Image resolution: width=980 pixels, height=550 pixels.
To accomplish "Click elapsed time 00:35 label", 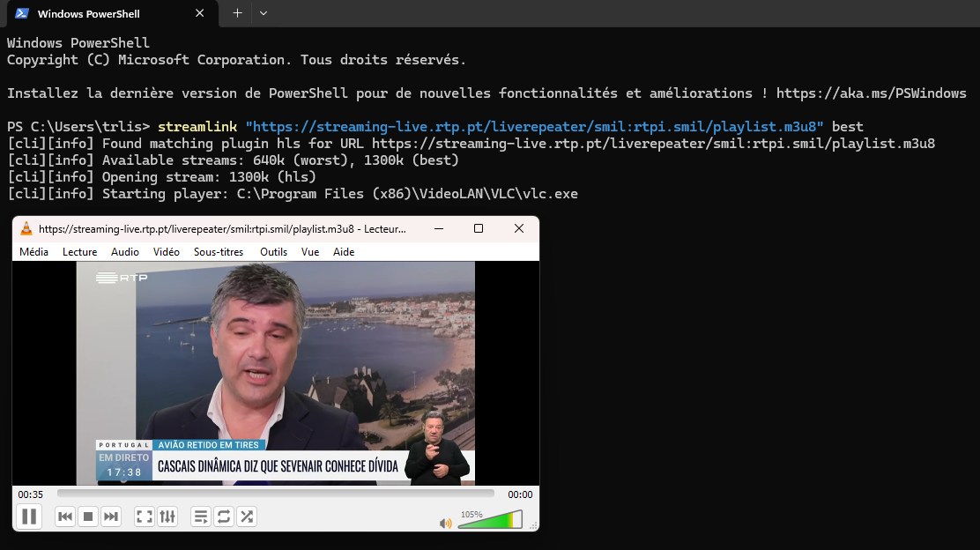I will (31, 494).
